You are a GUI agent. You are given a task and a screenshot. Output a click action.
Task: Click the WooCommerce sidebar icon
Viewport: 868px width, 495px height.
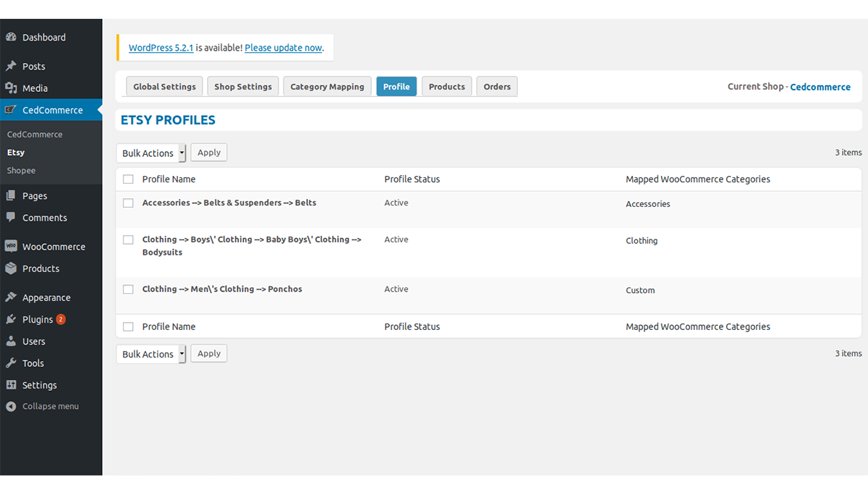(x=12, y=246)
